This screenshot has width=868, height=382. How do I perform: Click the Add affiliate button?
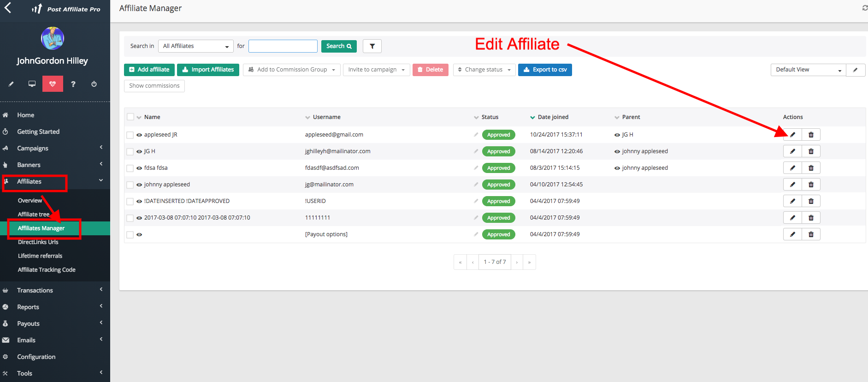point(149,70)
